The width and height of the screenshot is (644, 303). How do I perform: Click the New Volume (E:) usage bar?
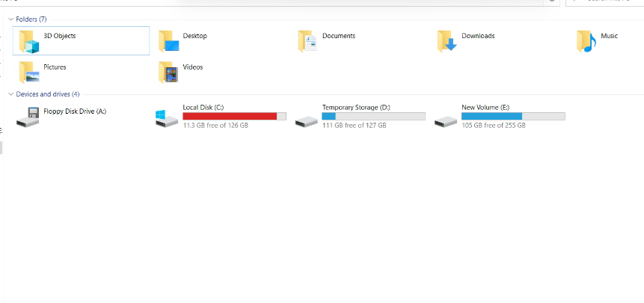click(x=513, y=116)
